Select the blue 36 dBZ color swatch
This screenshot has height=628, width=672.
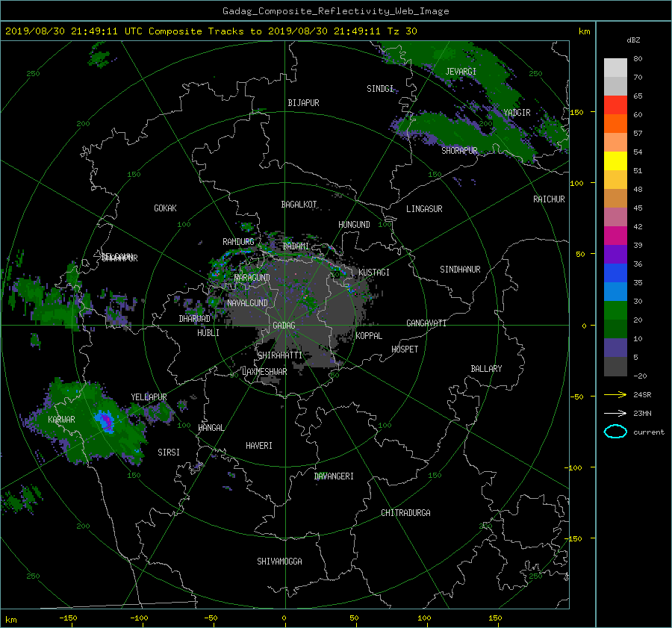(x=615, y=273)
